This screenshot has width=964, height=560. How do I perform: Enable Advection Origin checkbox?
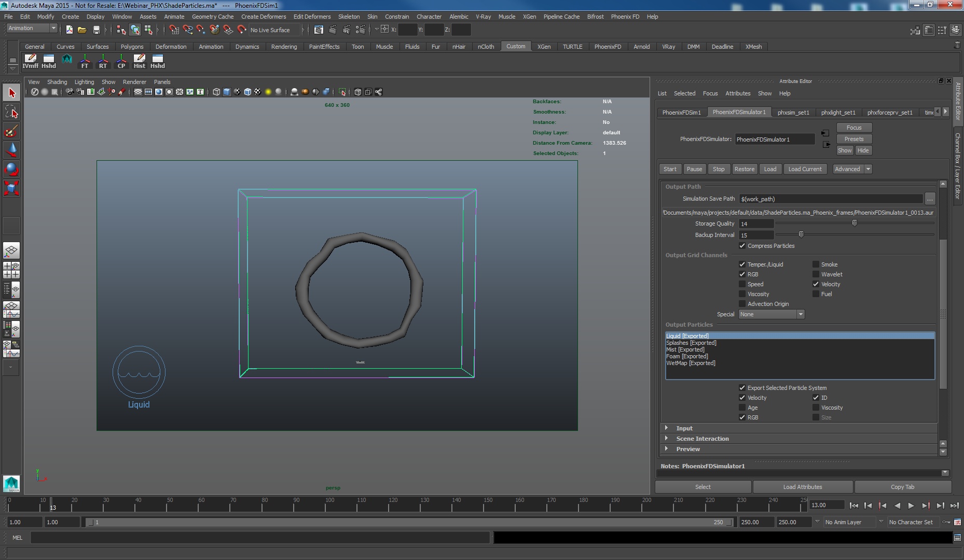[x=742, y=304]
